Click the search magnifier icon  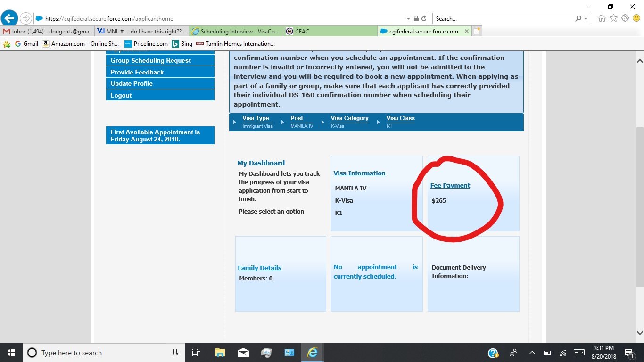578,19
